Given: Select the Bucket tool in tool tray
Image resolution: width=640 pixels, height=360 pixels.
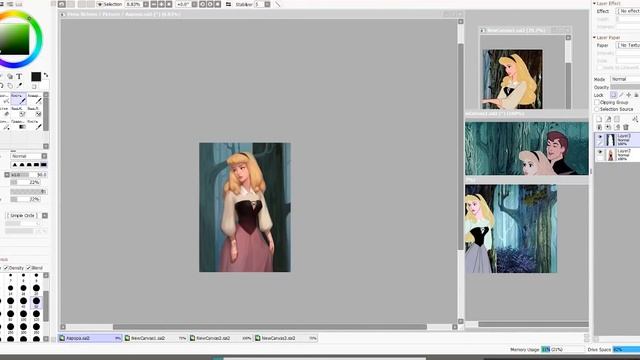Looking at the screenshot, I should (x=5, y=124).
